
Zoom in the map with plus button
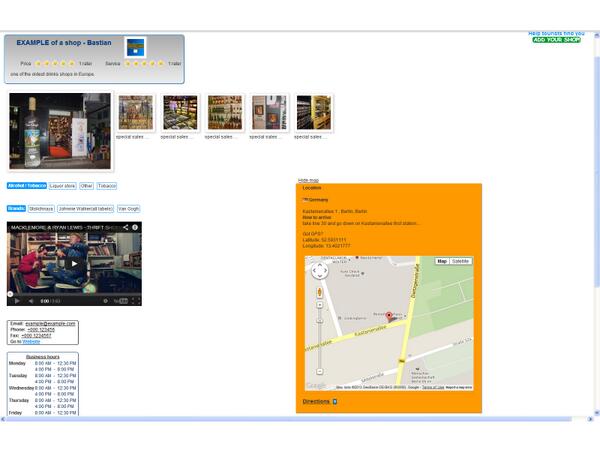click(x=320, y=305)
